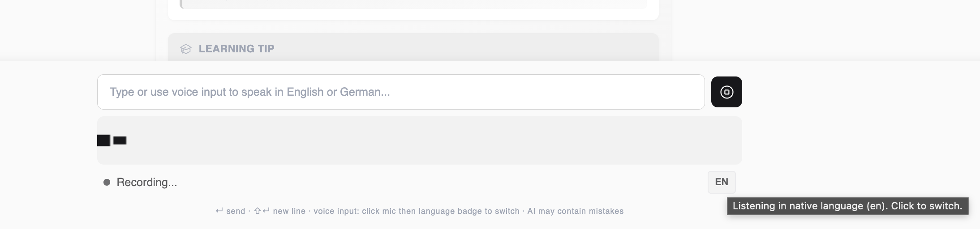Click the smaller black waveform bar

tap(120, 140)
